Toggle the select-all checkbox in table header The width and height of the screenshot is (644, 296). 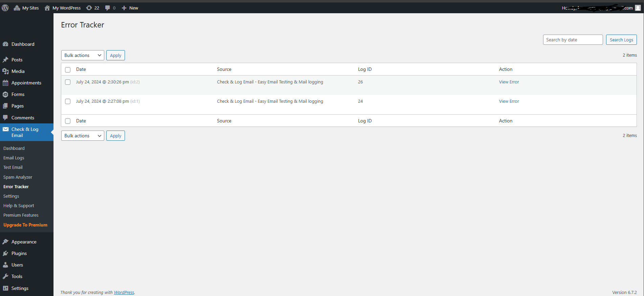[68, 70]
